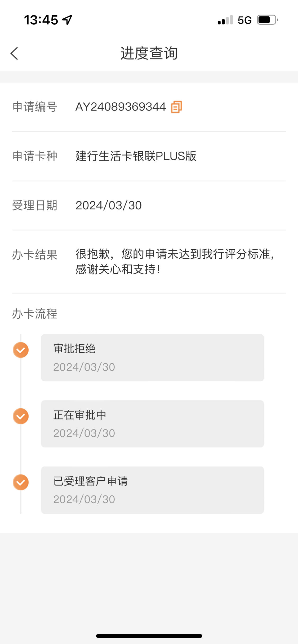Copy the application number with the orange icon
This screenshot has width=298, height=644.
click(x=176, y=107)
